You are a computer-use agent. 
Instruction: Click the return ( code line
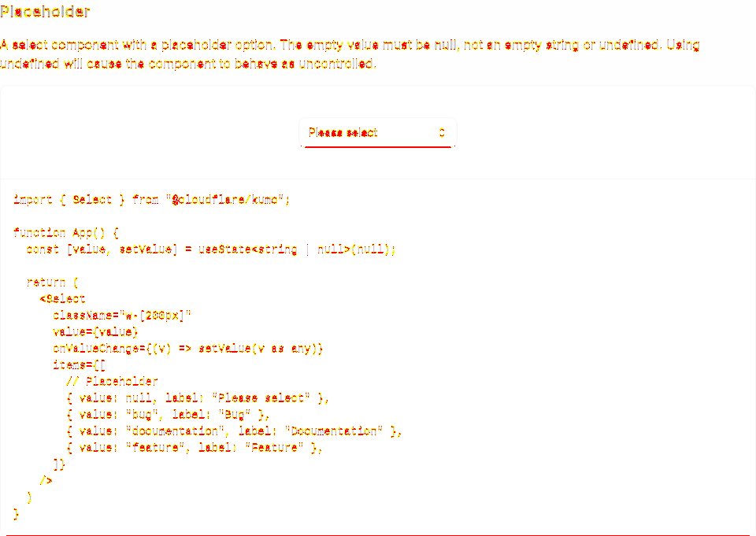[53, 283]
